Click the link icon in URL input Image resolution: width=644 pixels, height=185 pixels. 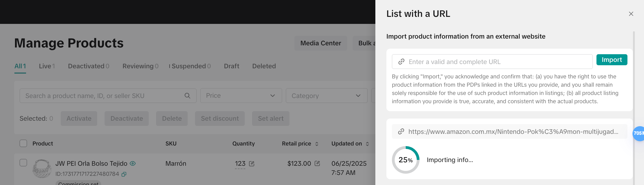pos(401,62)
